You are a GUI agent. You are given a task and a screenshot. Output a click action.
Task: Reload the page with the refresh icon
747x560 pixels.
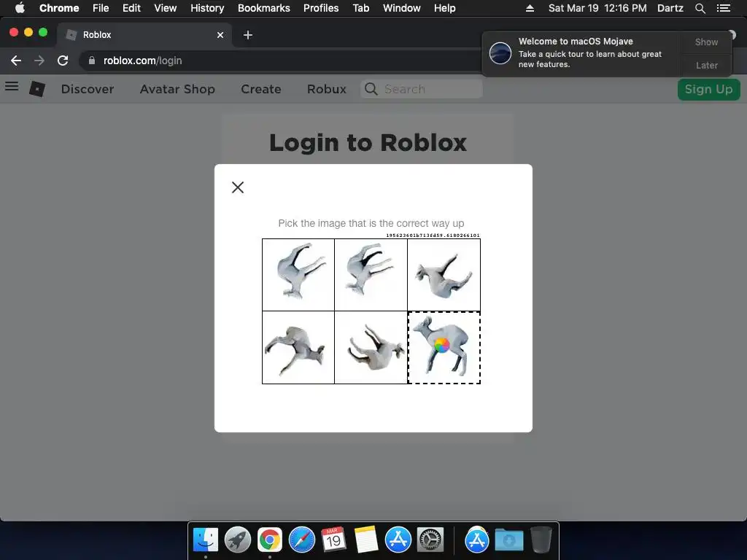63,61
